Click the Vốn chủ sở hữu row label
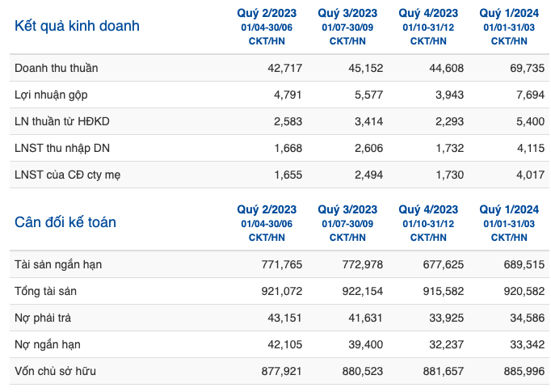This screenshot has height=392, width=551. pos(55,371)
